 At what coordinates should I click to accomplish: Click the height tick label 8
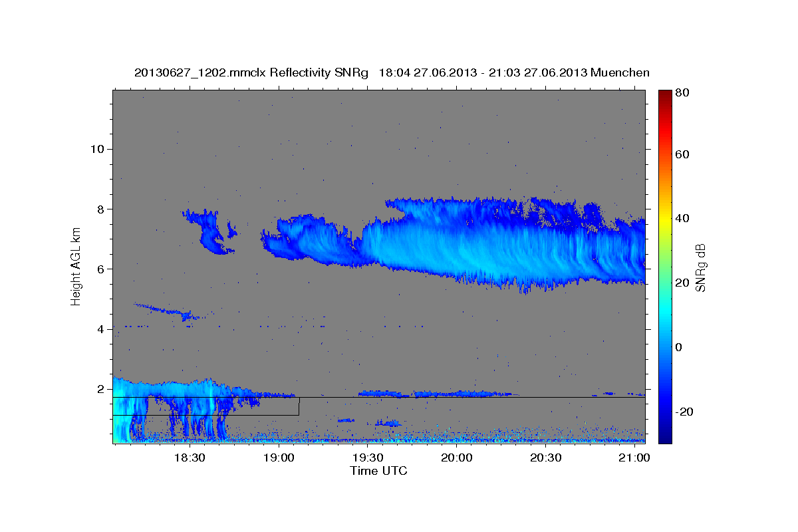coord(102,209)
